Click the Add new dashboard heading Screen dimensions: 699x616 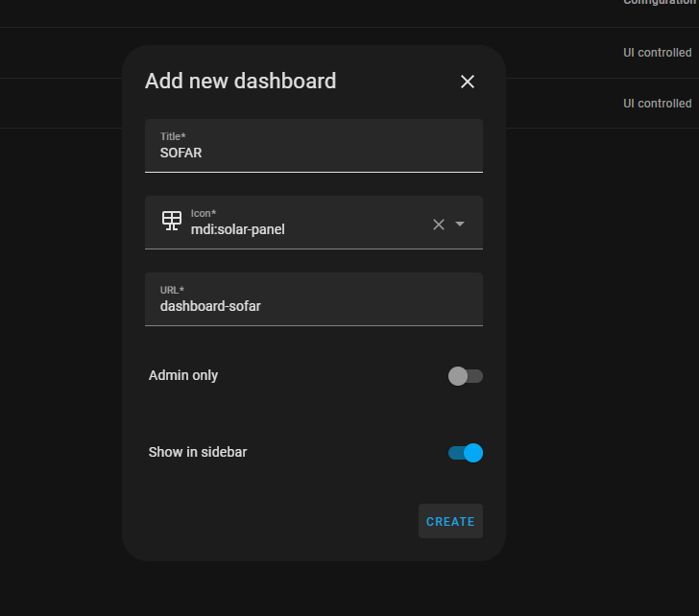241,81
